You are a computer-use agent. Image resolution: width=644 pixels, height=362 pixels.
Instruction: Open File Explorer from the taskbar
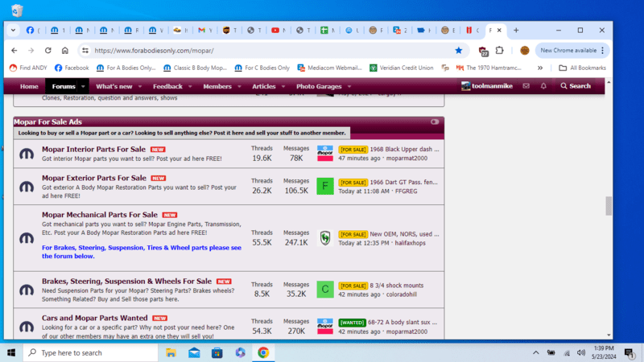tap(171, 352)
